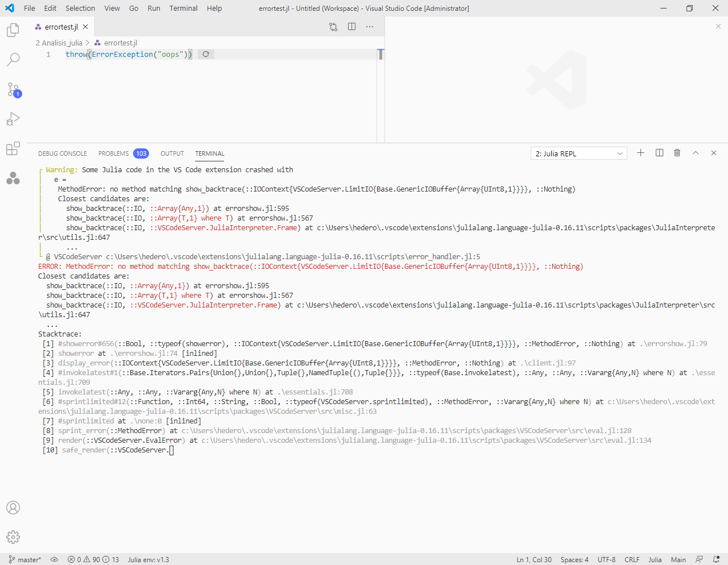Open errors and warnings count in status bar

click(93, 559)
